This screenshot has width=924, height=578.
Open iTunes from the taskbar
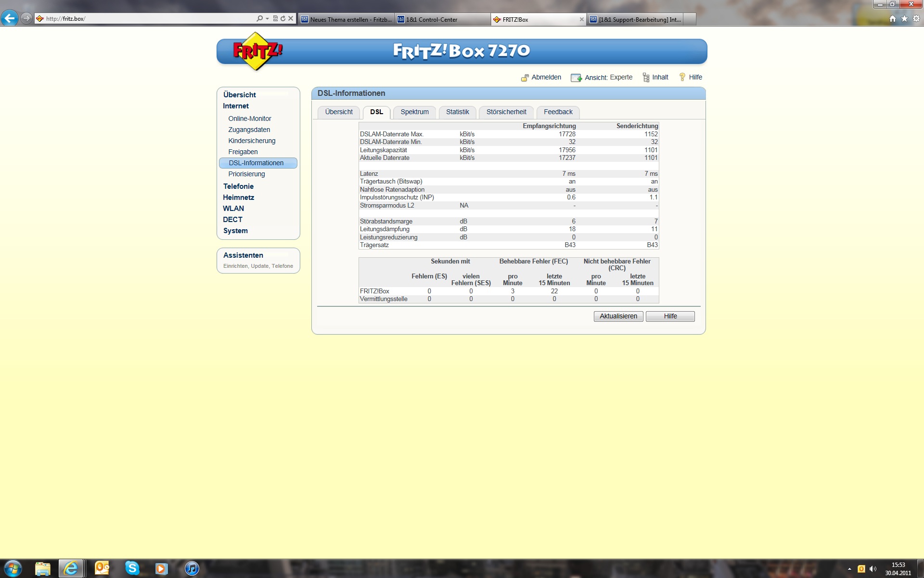[x=192, y=569]
